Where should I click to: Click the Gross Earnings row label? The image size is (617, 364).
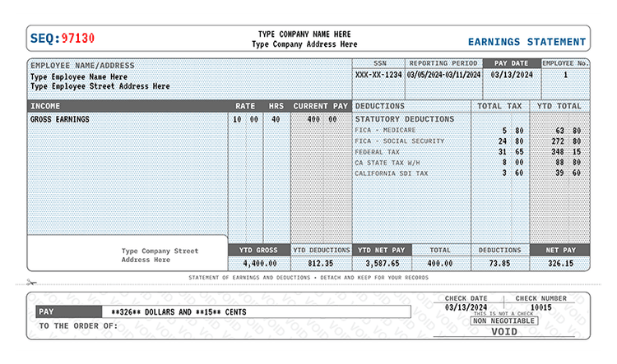coord(60,119)
